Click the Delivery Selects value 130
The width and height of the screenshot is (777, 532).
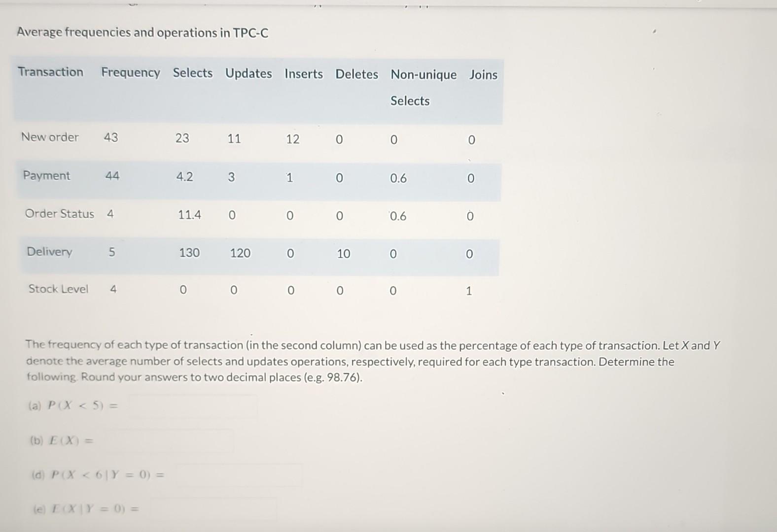[189, 253]
